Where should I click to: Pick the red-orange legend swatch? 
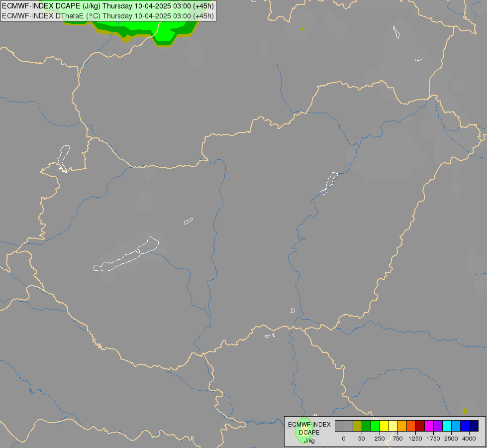411,426
